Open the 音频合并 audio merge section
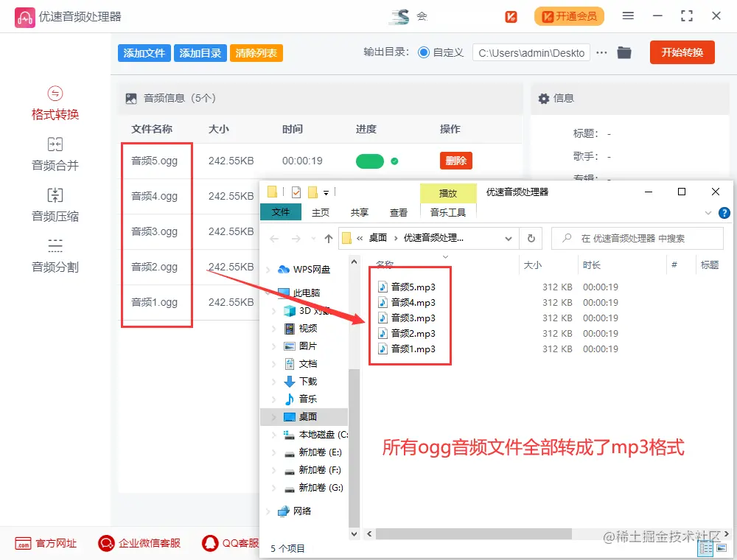The height and width of the screenshot is (560, 737). coord(55,155)
